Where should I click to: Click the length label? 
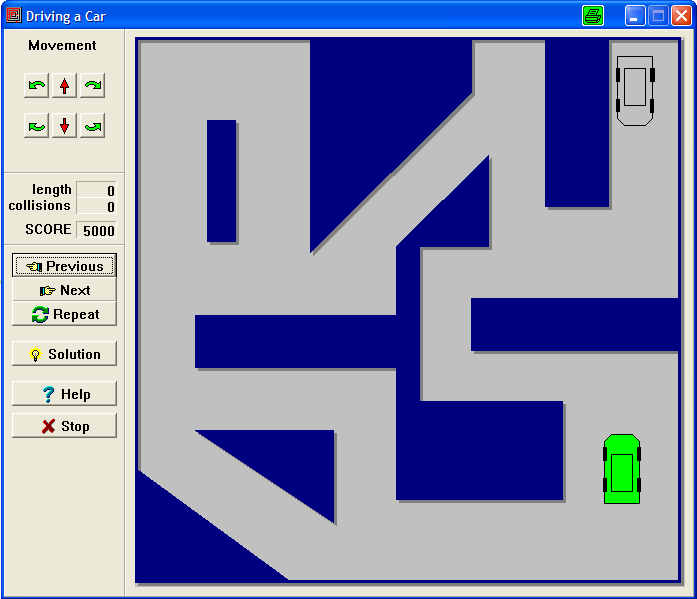[x=52, y=190]
